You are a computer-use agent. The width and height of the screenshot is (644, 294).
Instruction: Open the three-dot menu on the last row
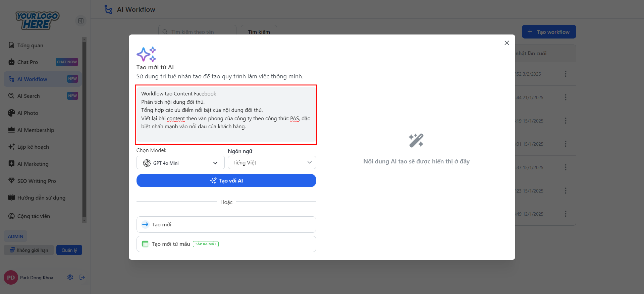point(566,214)
